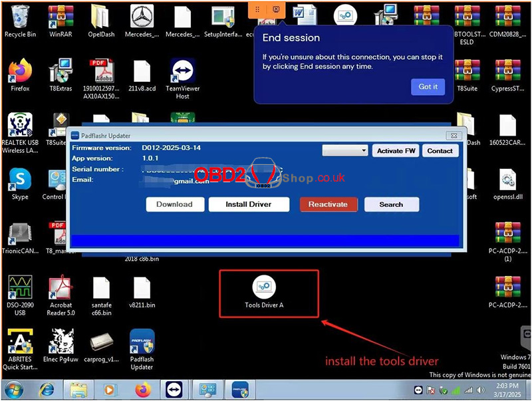
Task: Click the Activate FW button
Action: pyautogui.click(x=396, y=151)
